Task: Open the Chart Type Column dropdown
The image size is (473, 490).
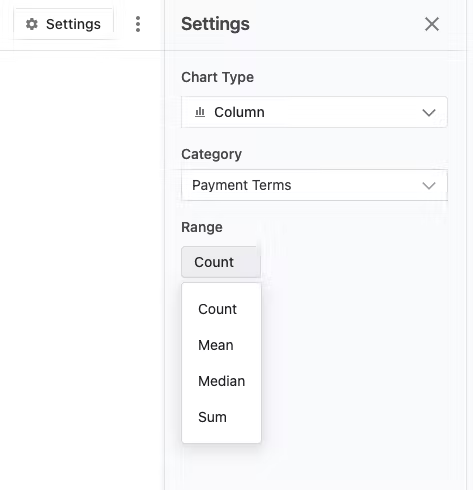Action: pyautogui.click(x=314, y=112)
